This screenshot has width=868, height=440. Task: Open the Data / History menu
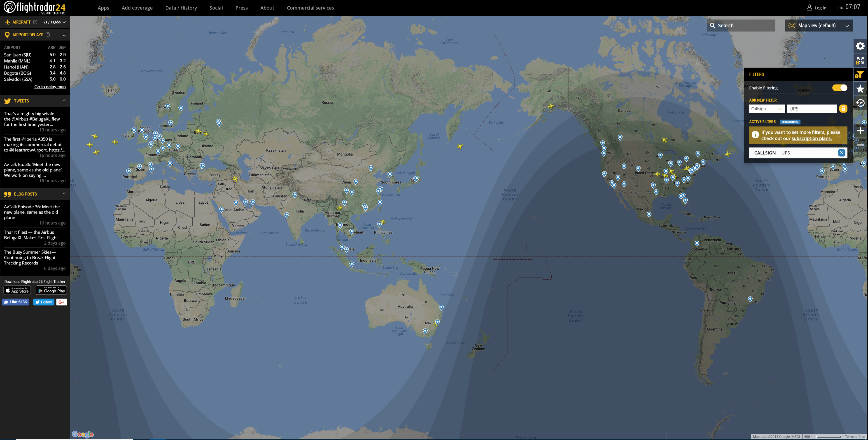(x=181, y=8)
